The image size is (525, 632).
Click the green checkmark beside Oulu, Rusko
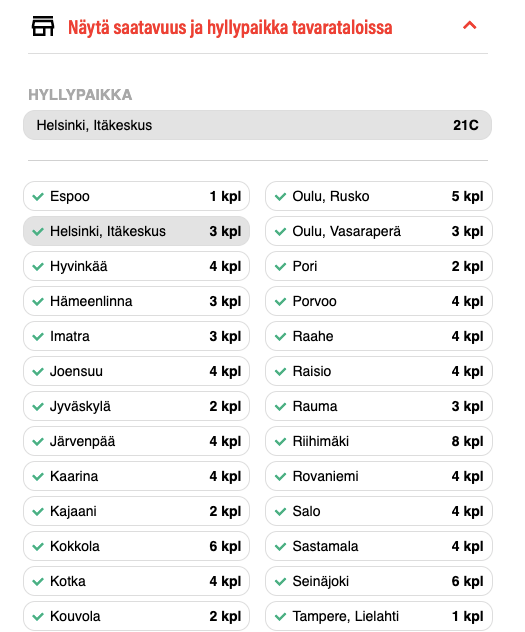coord(280,197)
